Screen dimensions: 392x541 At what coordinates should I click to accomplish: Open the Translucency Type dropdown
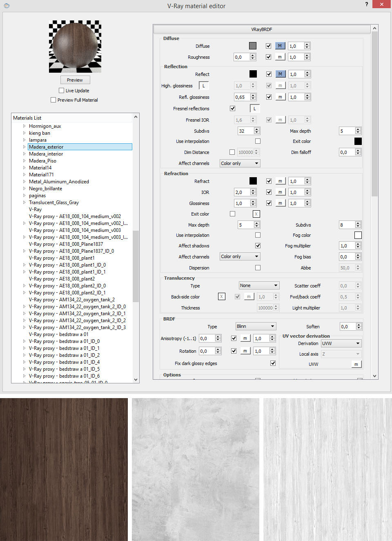[x=259, y=285]
